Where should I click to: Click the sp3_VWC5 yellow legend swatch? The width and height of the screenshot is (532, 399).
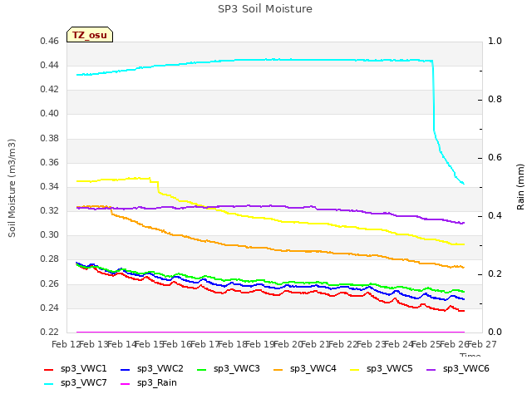tap(355, 369)
